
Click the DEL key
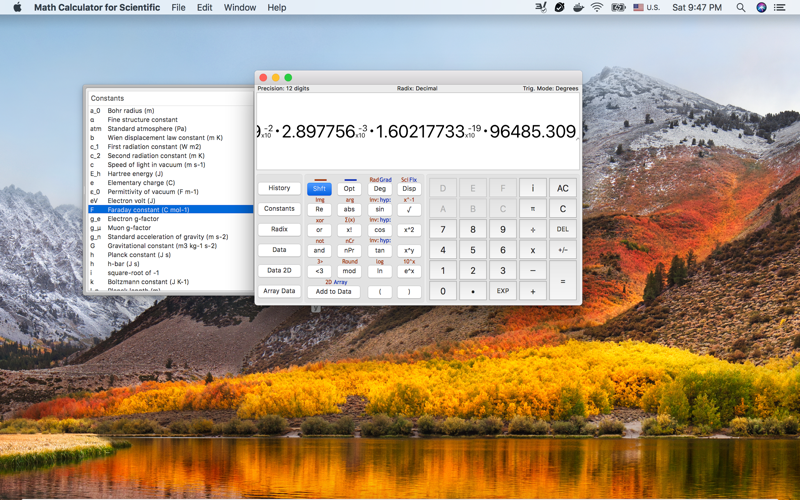point(563,229)
